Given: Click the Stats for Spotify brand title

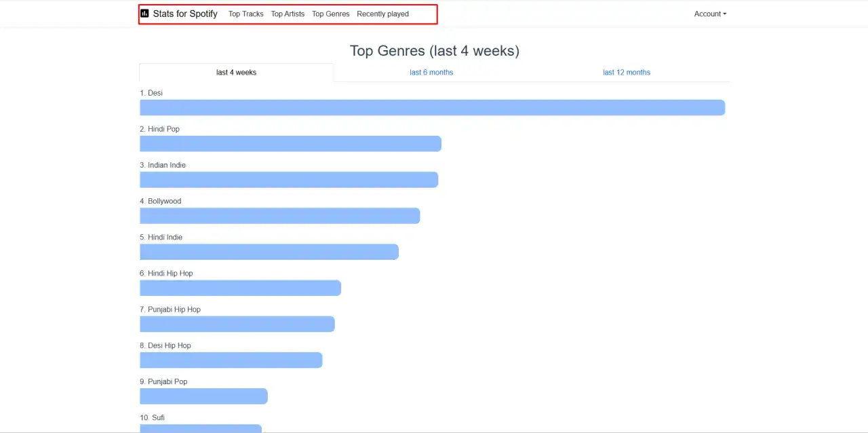Looking at the screenshot, I should pos(185,14).
